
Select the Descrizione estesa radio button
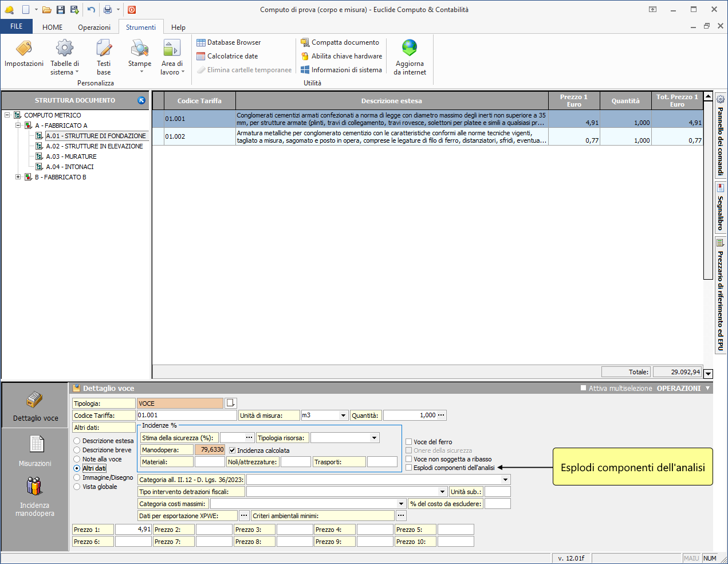77,441
